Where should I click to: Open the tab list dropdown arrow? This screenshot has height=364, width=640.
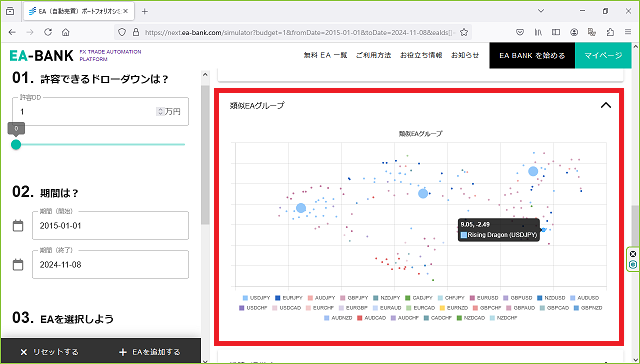[541, 11]
